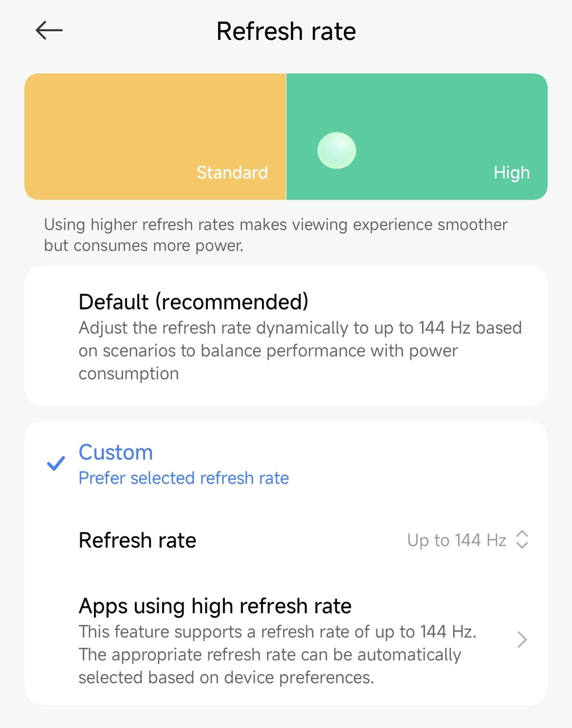Tap the "Standard" label in the preview
This screenshot has height=728, width=572.
tap(232, 172)
